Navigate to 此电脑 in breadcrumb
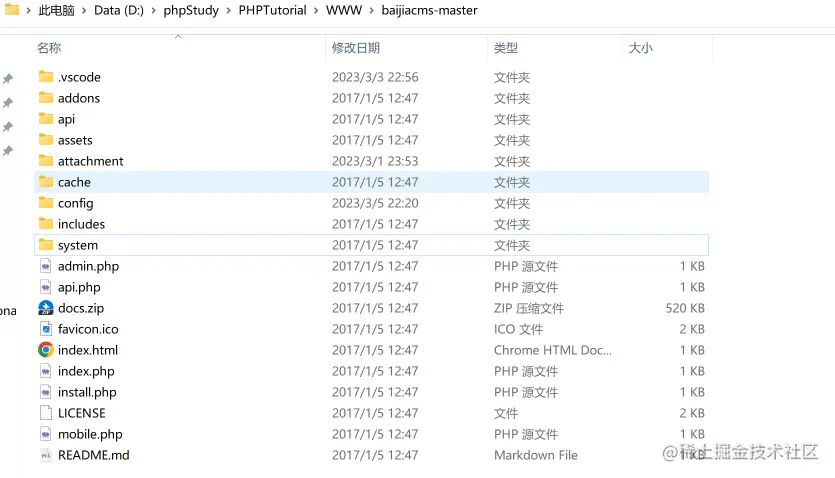 click(56, 10)
